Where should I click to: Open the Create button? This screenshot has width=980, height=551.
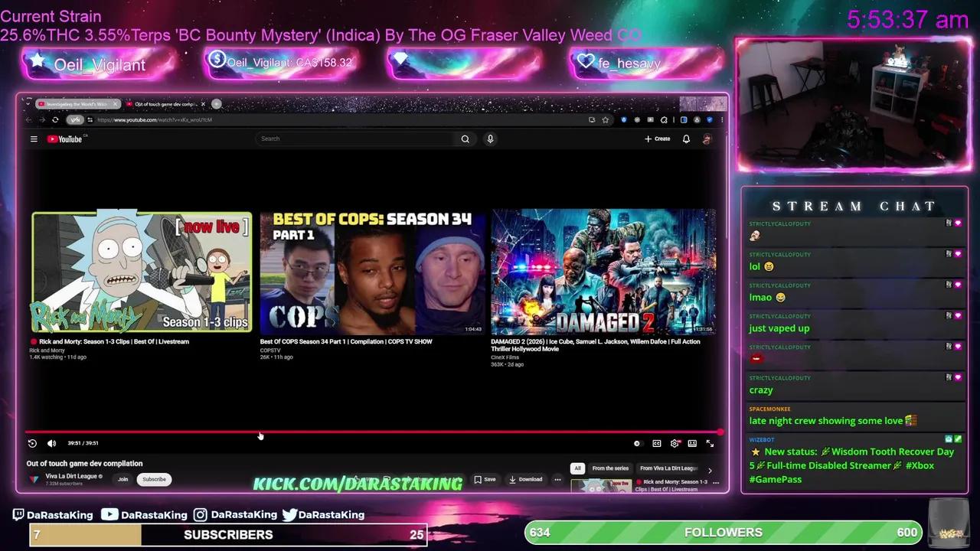(658, 139)
